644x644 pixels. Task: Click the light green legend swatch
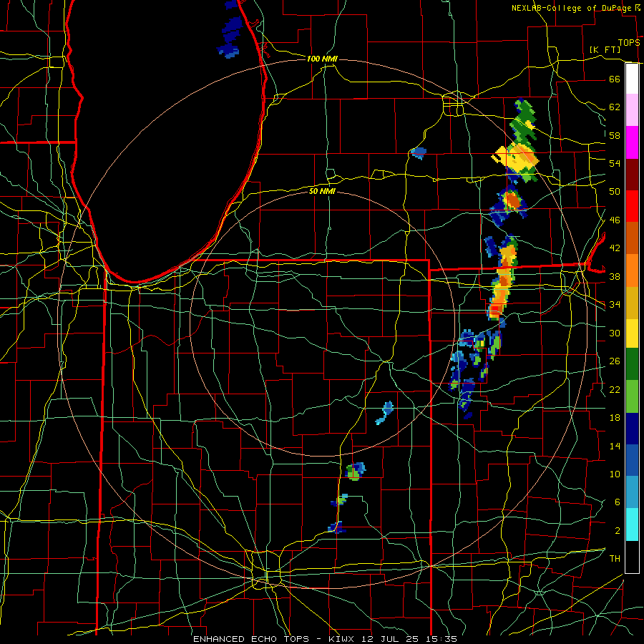pyautogui.click(x=632, y=396)
